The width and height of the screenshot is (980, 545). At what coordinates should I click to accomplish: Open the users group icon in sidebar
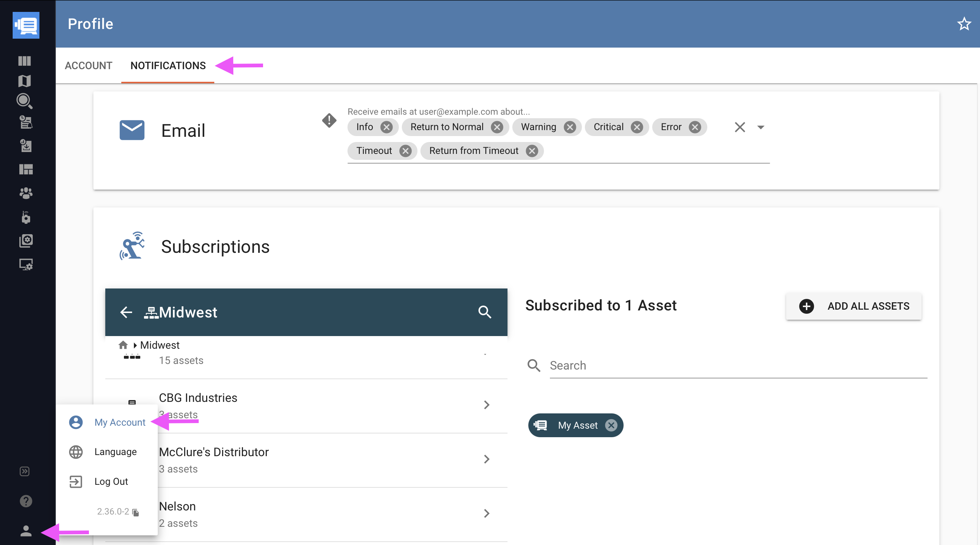click(x=26, y=193)
